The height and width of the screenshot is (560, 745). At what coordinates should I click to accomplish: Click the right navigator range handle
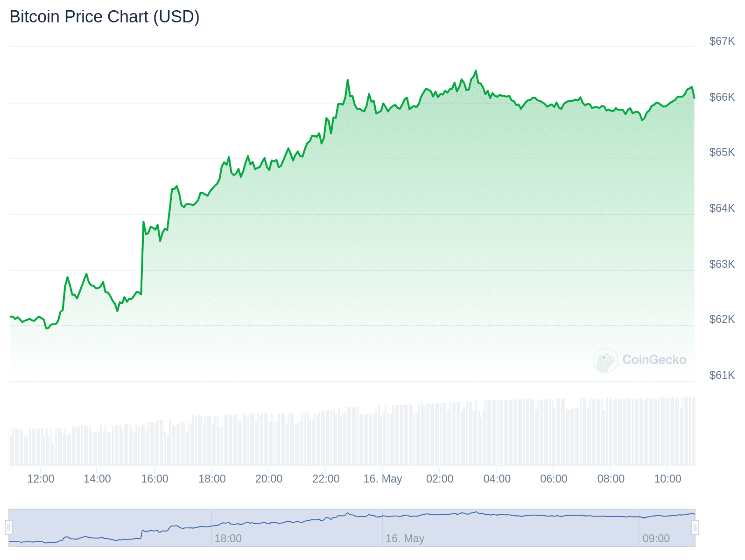pyautogui.click(x=695, y=527)
